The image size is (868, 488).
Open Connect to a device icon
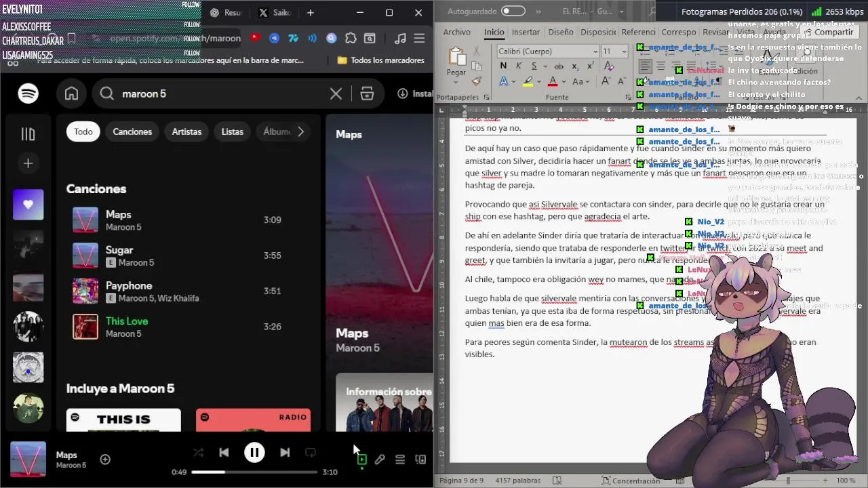tap(420, 460)
